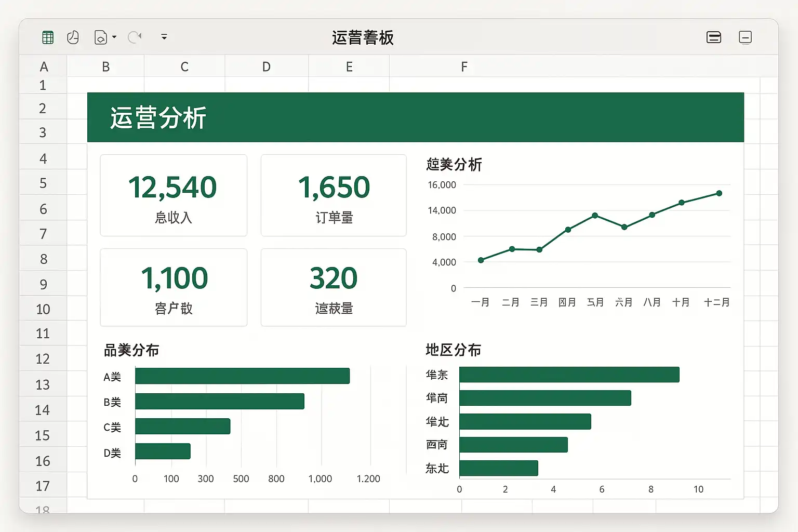Select column D header
Image resolution: width=798 pixels, height=532 pixels.
pyautogui.click(x=266, y=67)
